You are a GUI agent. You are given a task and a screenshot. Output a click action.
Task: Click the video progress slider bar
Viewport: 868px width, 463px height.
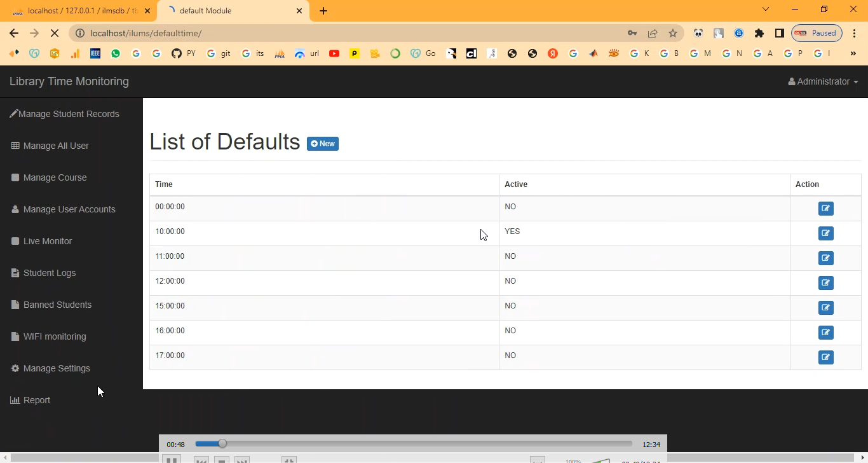pyautogui.click(x=413, y=444)
